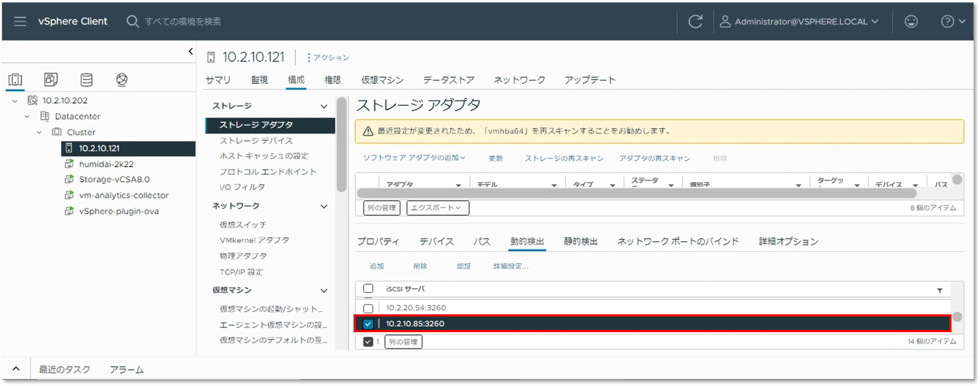Open the 静的検出 tab
Screen dimensions: 980x386
(580, 241)
